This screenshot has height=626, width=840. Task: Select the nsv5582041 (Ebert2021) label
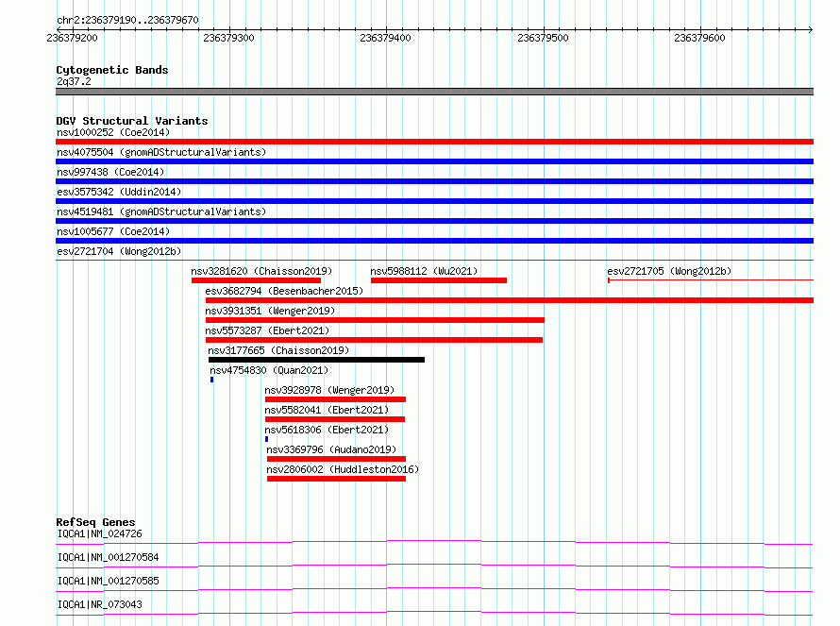pyautogui.click(x=327, y=410)
